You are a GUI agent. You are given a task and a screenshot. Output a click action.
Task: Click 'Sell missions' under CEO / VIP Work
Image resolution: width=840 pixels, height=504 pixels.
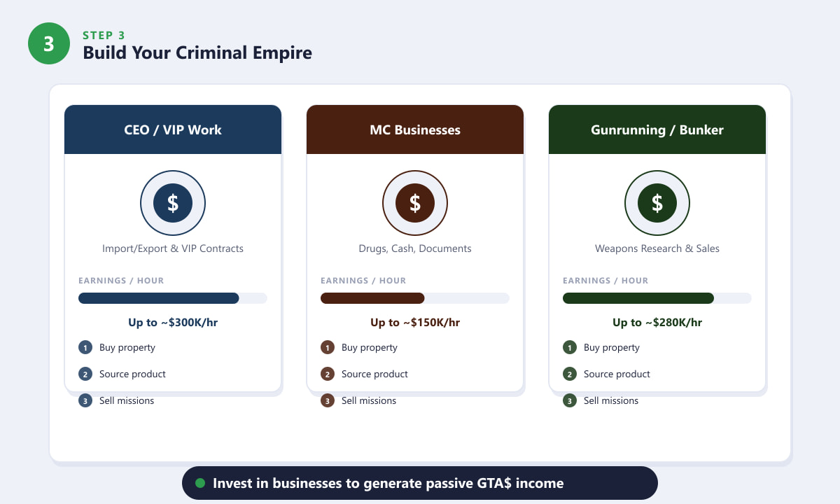[127, 401]
